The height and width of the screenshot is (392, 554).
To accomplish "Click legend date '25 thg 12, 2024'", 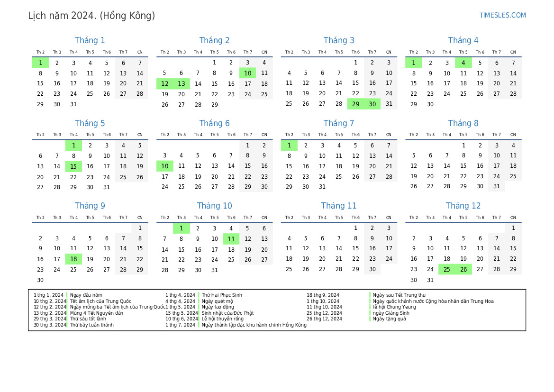I will (324, 313).
